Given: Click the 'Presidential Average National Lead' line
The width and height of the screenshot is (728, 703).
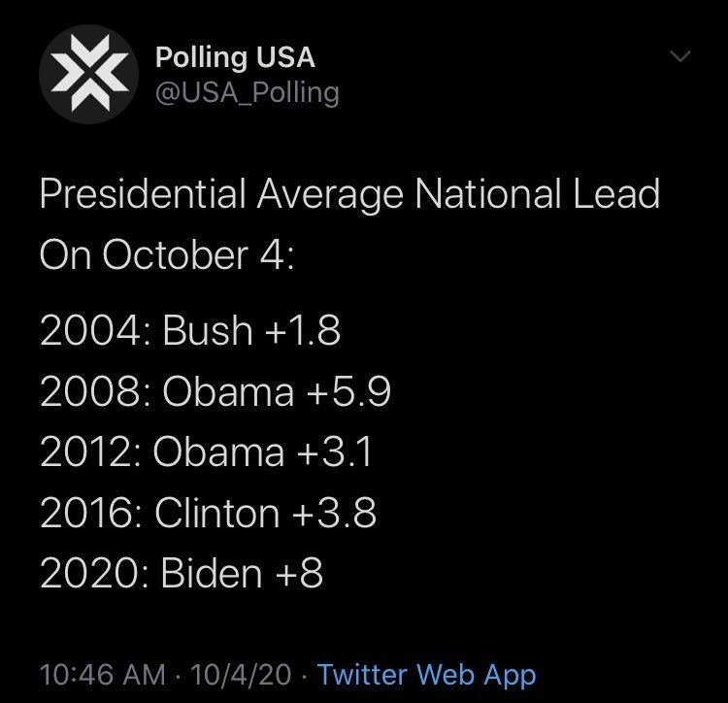Looking at the screenshot, I should [x=349, y=196].
